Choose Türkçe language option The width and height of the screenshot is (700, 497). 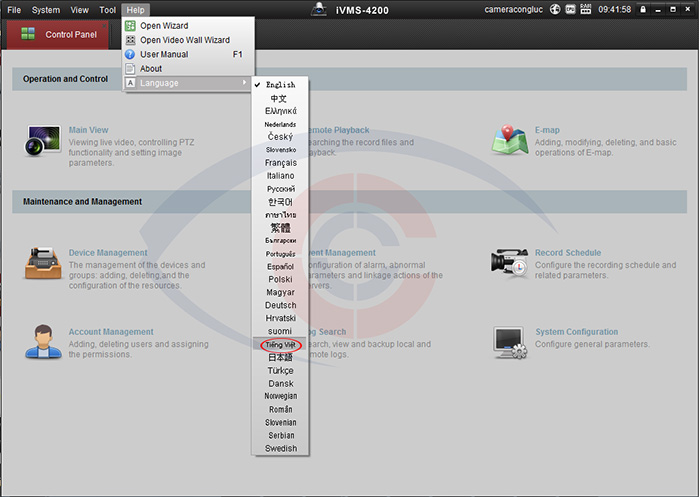[x=280, y=371]
